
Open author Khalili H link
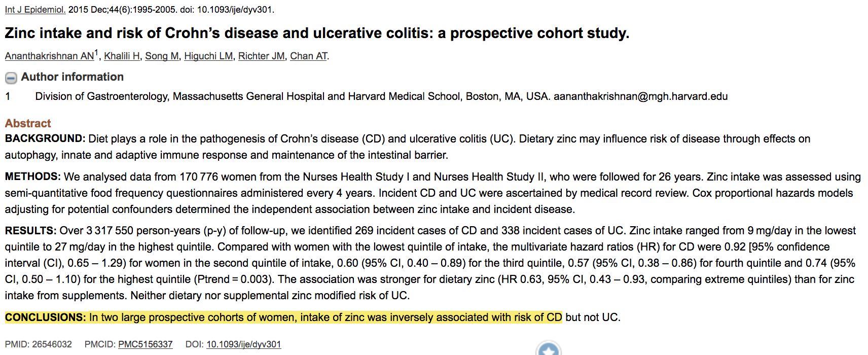(x=122, y=56)
